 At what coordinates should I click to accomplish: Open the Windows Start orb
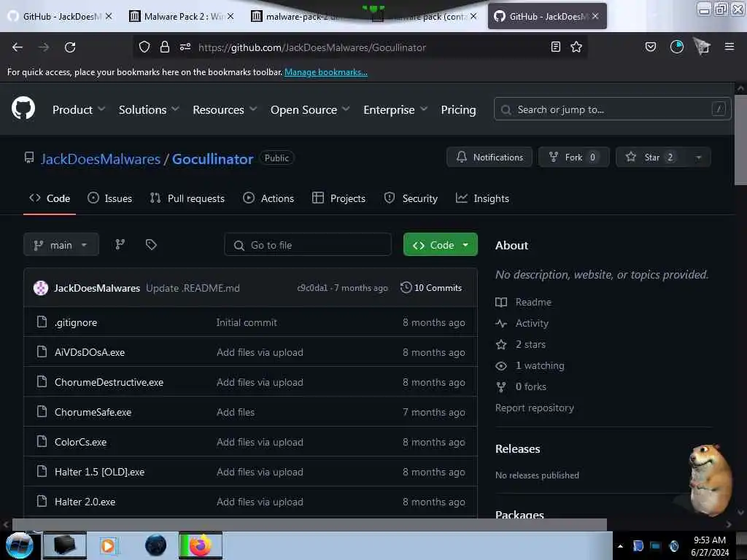pos(19,545)
